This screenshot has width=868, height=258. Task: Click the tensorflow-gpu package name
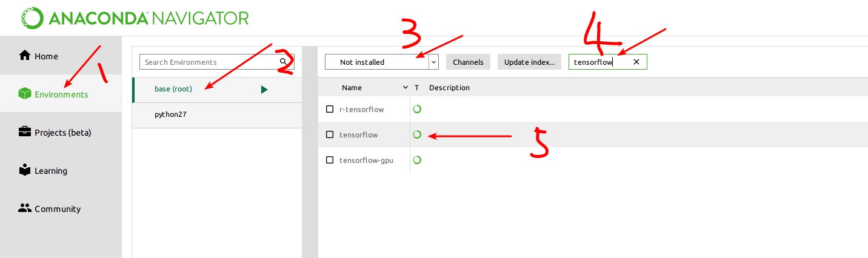coord(366,160)
